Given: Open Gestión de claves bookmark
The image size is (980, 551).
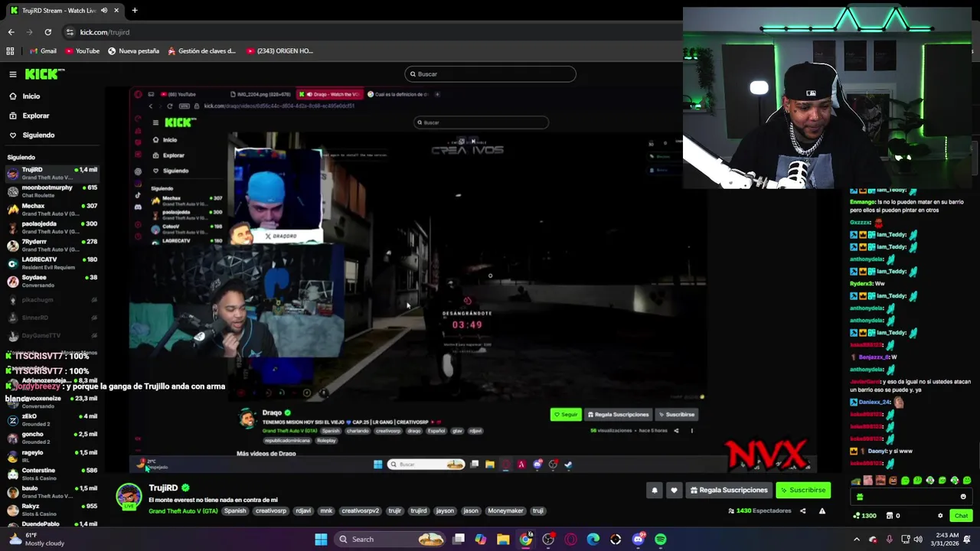Looking at the screenshot, I should 201,51.
